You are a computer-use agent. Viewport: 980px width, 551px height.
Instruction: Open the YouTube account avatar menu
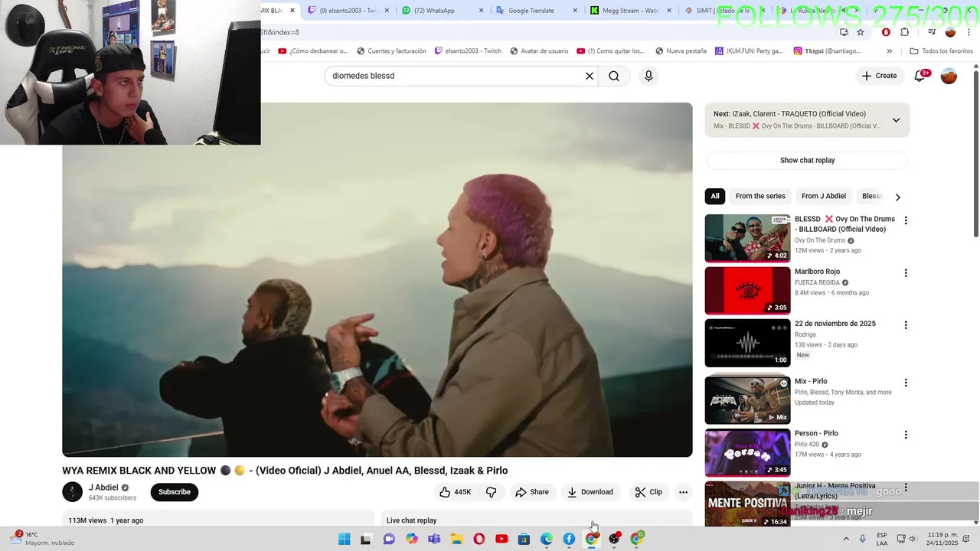click(949, 76)
